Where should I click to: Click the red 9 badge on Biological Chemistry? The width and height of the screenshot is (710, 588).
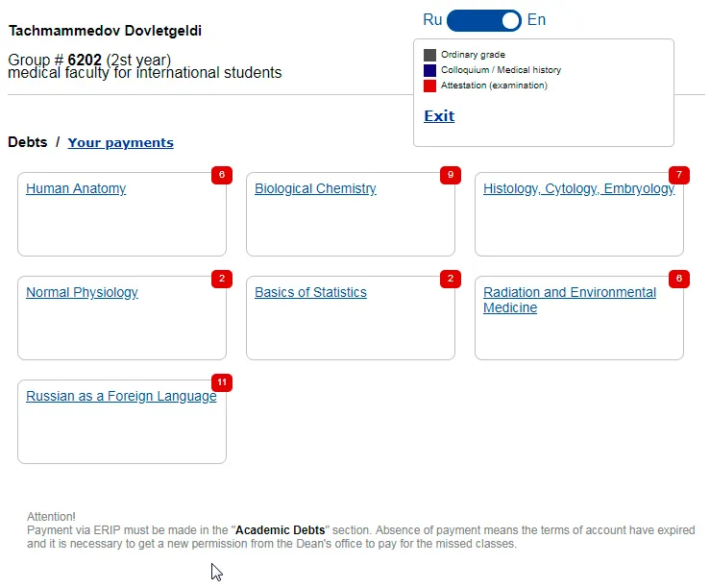451,175
